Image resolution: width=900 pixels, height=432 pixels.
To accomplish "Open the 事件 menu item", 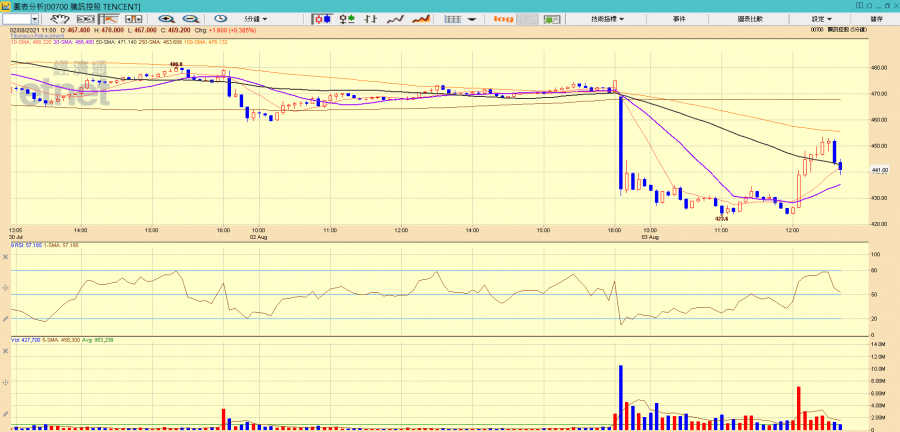I will pyautogui.click(x=679, y=19).
